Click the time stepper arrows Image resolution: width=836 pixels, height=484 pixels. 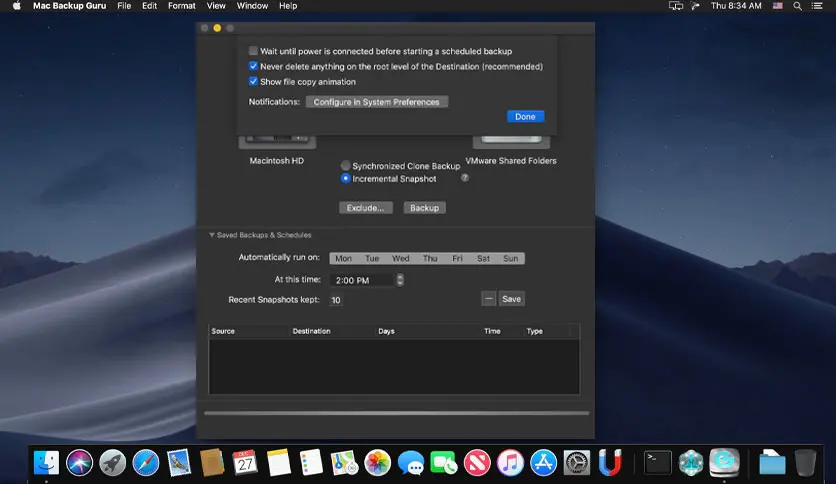400,280
